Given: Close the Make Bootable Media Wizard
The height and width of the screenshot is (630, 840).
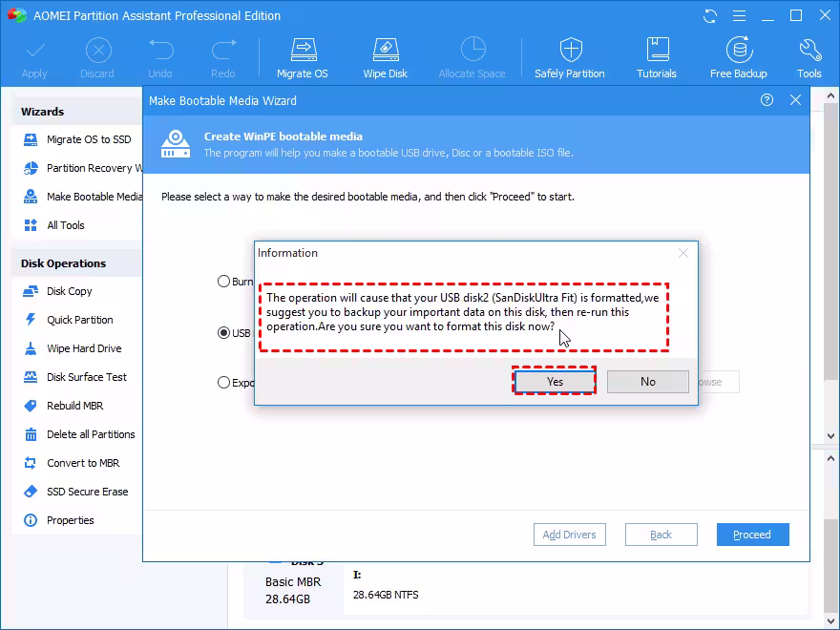Looking at the screenshot, I should pyautogui.click(x=795, y=99).
